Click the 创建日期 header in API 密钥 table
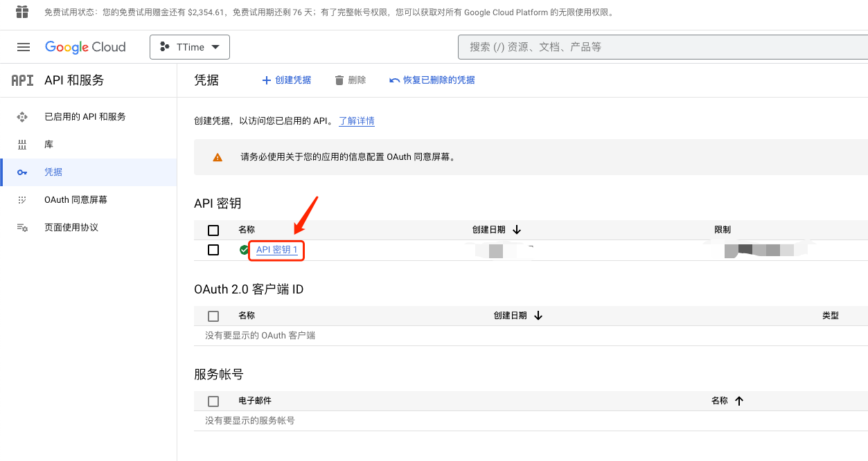Image resolution: width=868 pixels, height=461 pixels. point(489,230)
